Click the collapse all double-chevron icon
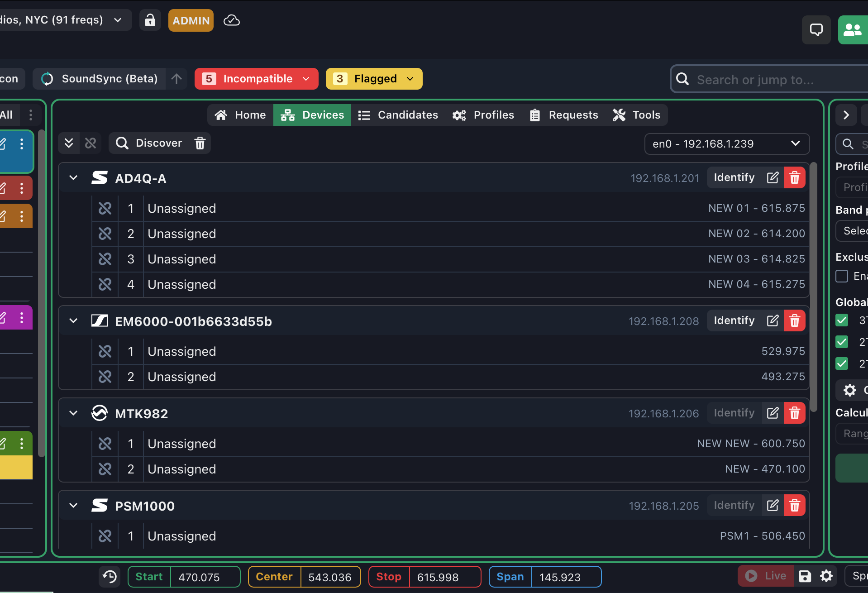The height and width of the screenshot is (593, 868). click(x=69, y=143)
